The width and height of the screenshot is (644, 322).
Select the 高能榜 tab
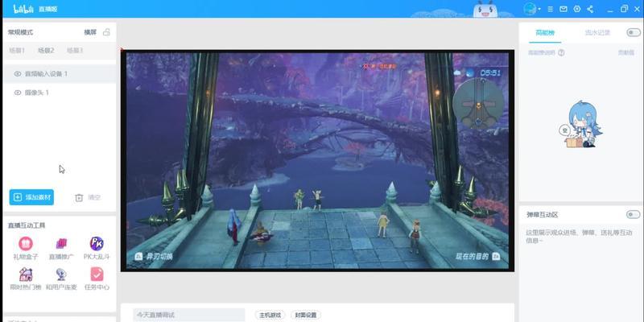[545, 33]
